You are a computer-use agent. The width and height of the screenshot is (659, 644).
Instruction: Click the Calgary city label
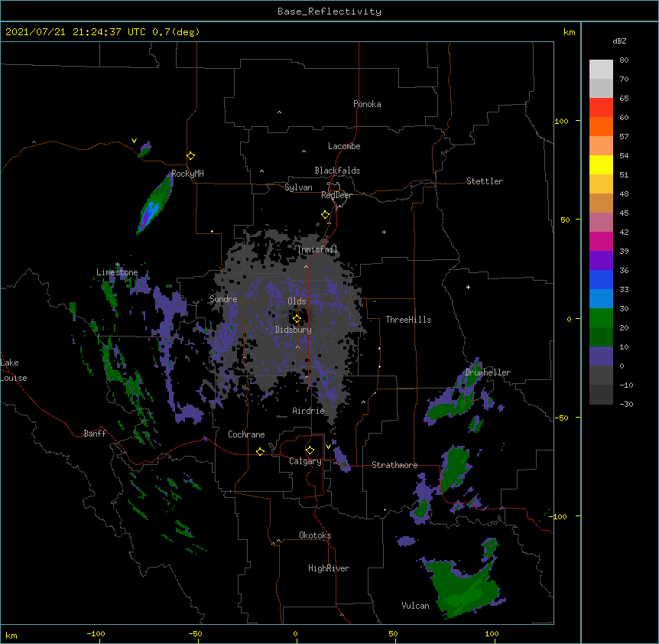[x=306, y=461]
